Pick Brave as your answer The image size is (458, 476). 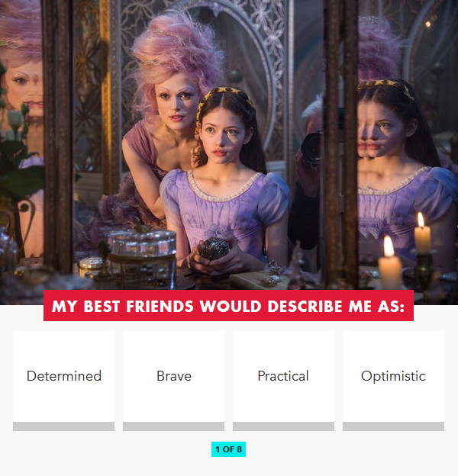pyautogui.click(x=174, y=376)
